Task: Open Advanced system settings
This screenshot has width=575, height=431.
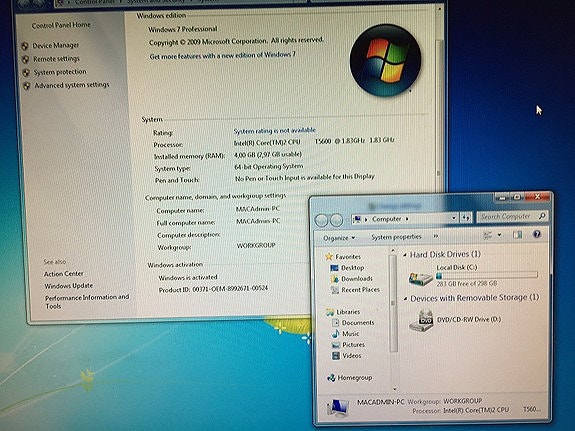Action: [x=72, y=85]
